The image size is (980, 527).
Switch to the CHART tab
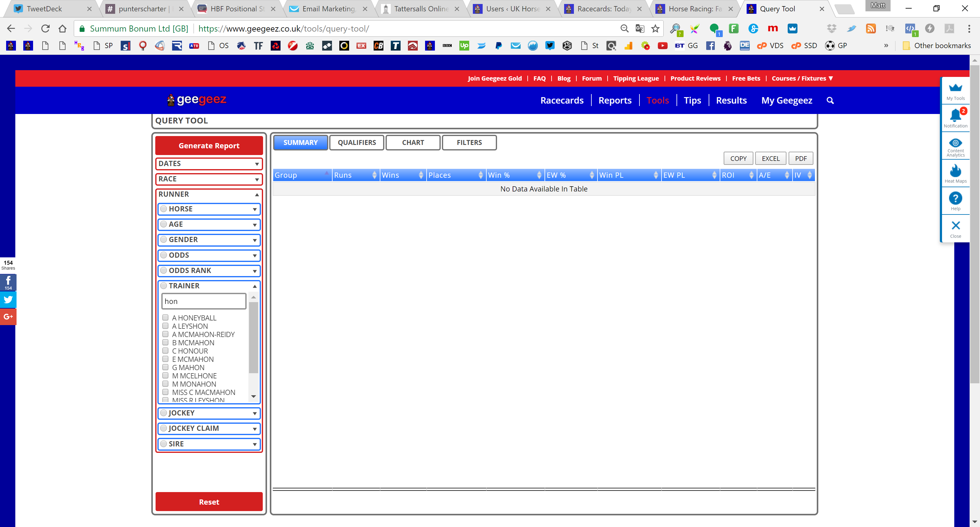[413, 143]
